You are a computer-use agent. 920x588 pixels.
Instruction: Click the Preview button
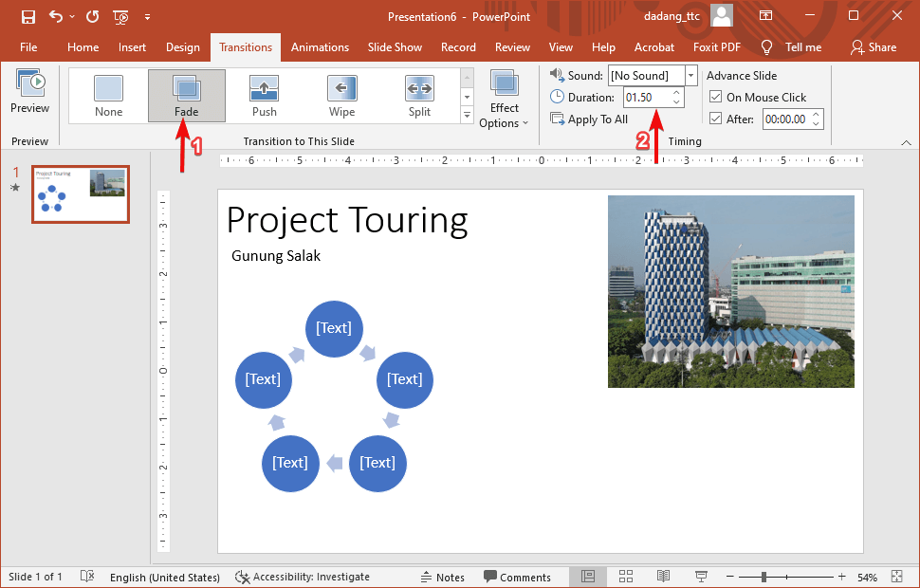click(x=28, y=92)
